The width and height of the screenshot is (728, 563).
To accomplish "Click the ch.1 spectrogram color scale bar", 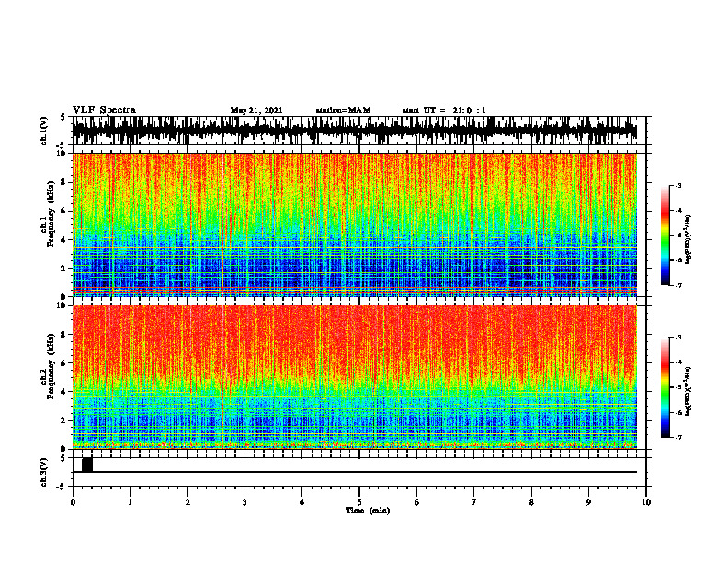I will pyautogui.click(x=665, y=236).
